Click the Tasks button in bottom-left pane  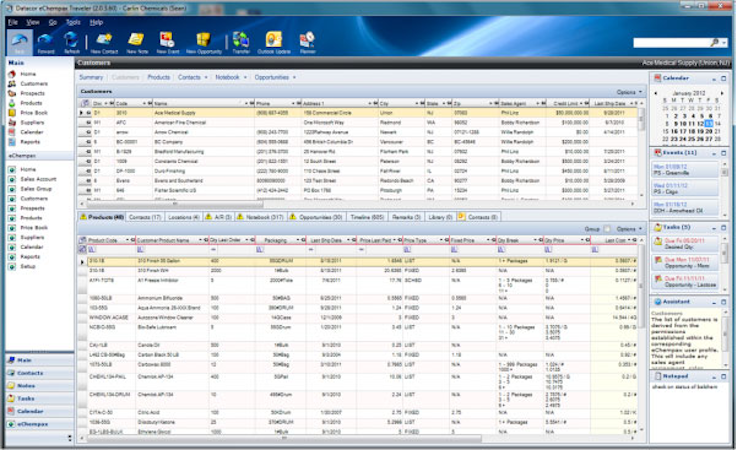(36, 398)
